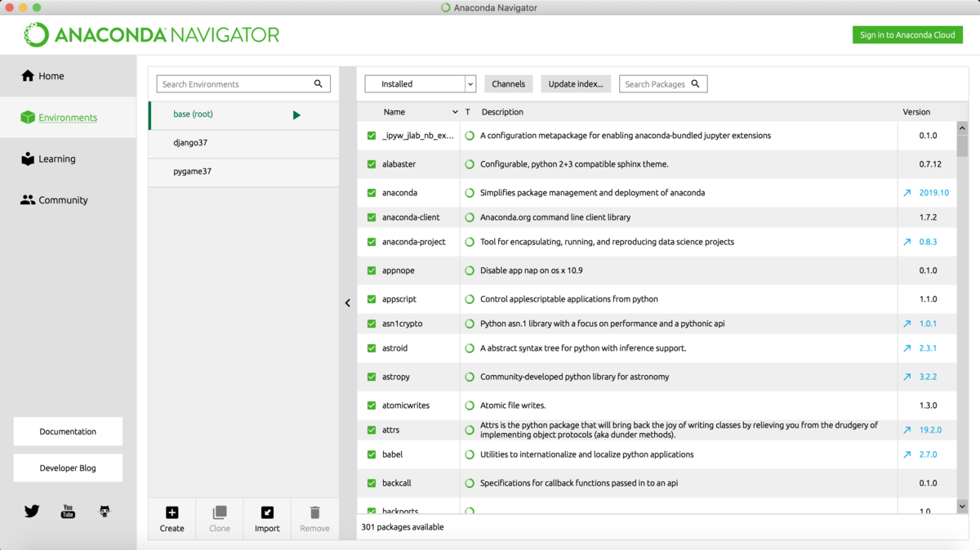The width and height of the screenshot is (980, 550).
Task: Click the asn1crypto package name
Action: 403,324
